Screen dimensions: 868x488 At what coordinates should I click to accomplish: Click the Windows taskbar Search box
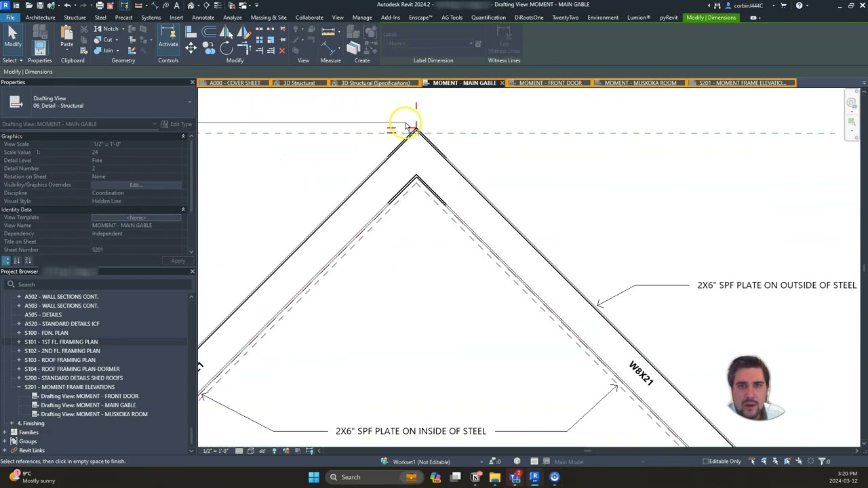[374, 477]
